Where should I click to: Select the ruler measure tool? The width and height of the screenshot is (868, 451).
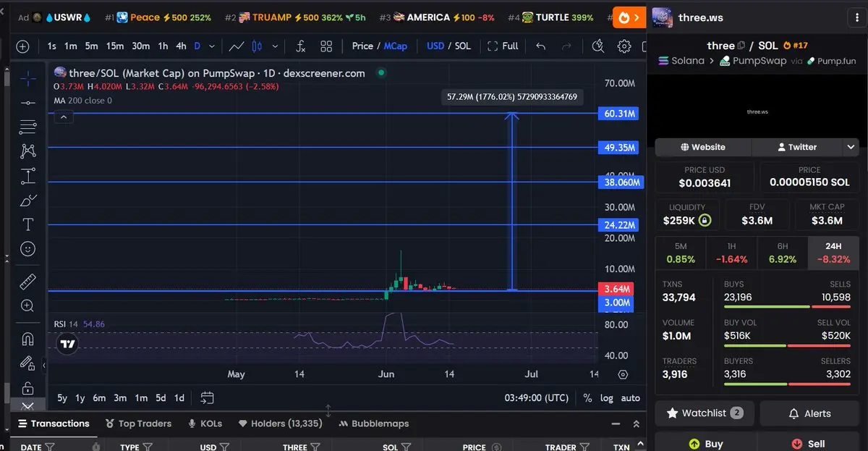pyautogui.click(x=28, y=281)
